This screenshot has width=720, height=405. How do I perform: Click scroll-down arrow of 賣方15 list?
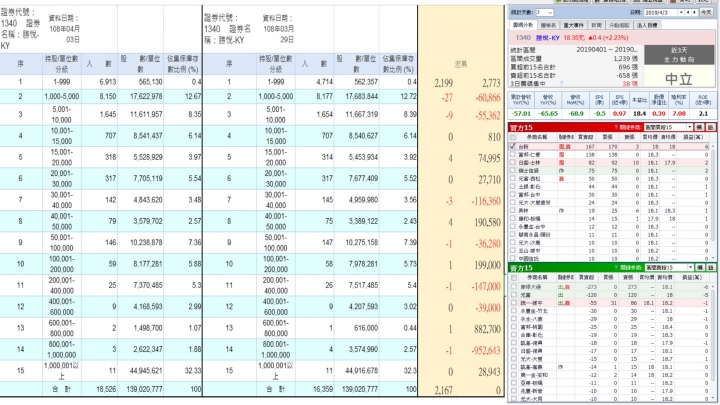[713, 399]
